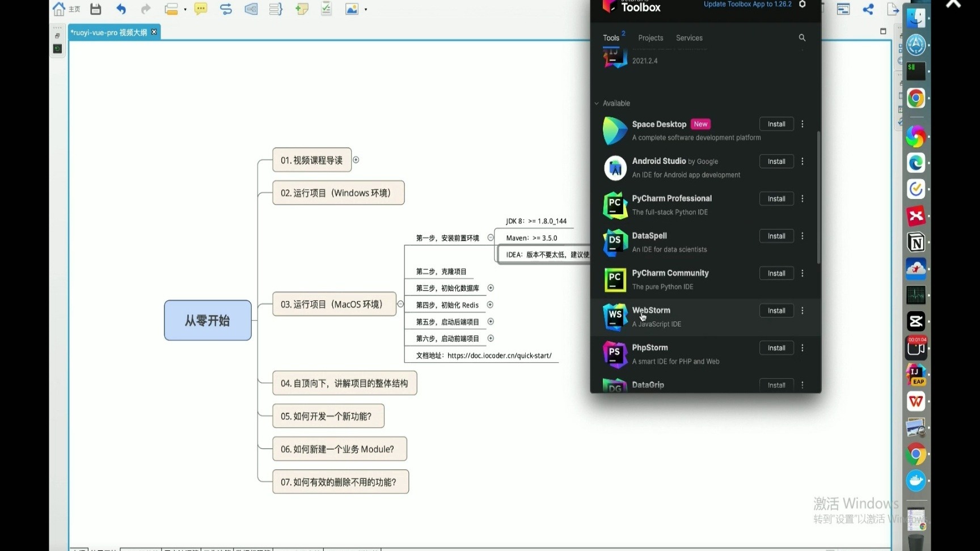This screenshot has width=980, height=551.
Task: Launch Docker from the dock
Action: pyautogui.click(x=915, y=481)
